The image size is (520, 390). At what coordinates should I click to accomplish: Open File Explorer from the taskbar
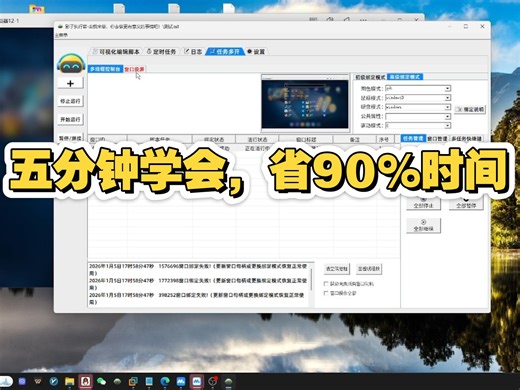69,381
